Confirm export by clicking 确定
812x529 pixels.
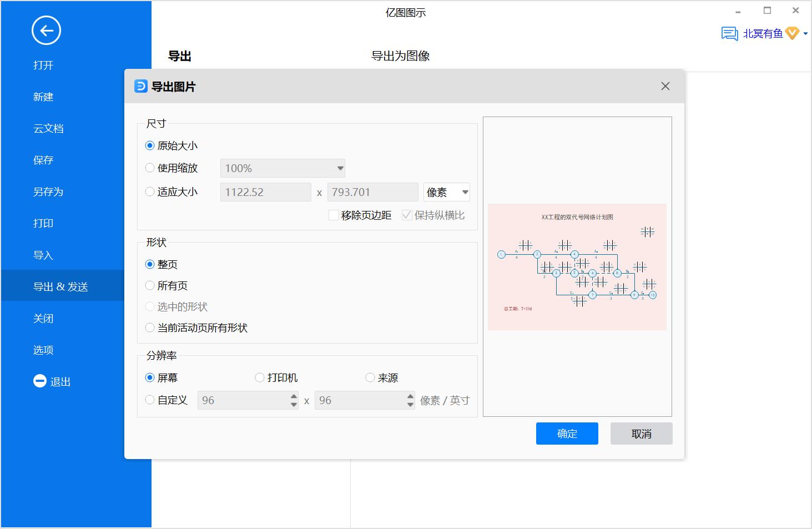pyautogui.click(x=567, y=434)
